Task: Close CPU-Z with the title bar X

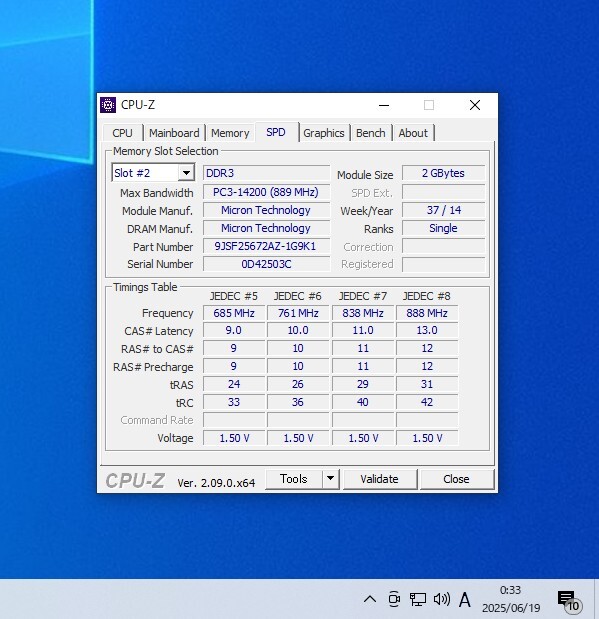Action: [475, 105]
